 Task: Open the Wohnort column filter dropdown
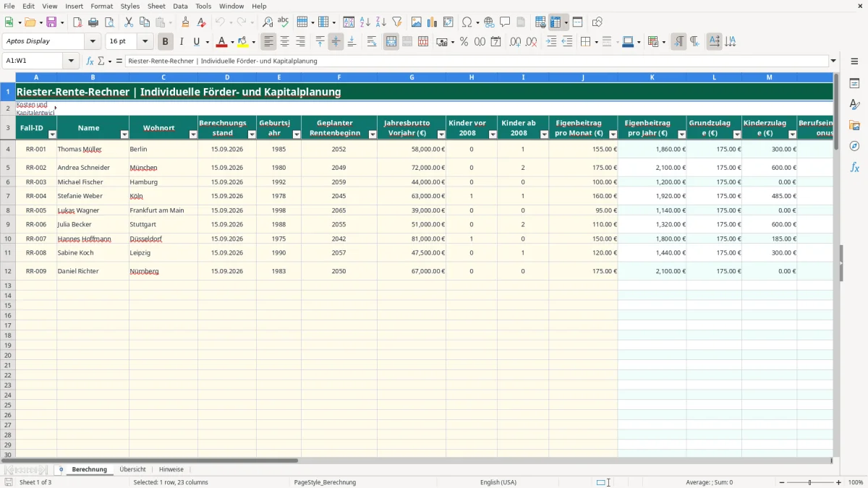193,134
